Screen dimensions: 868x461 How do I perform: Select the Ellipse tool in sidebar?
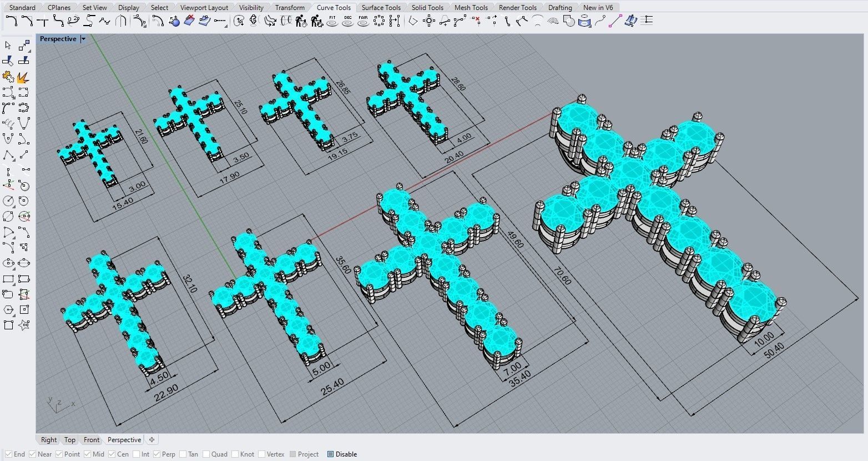[8, 263]
